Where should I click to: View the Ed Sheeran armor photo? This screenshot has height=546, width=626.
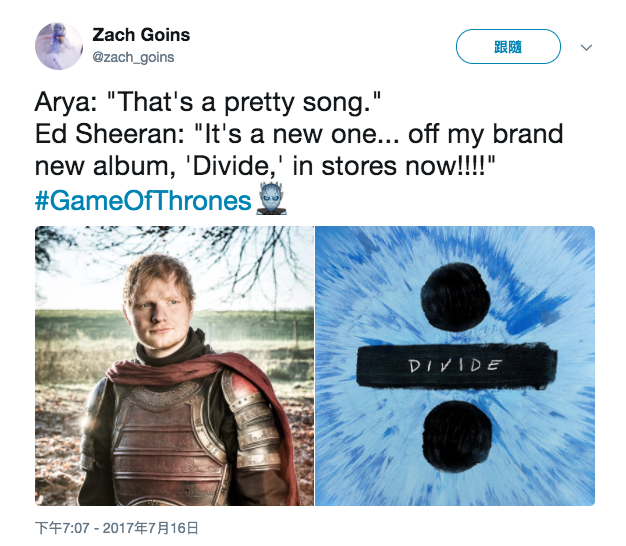click(174, 366)
